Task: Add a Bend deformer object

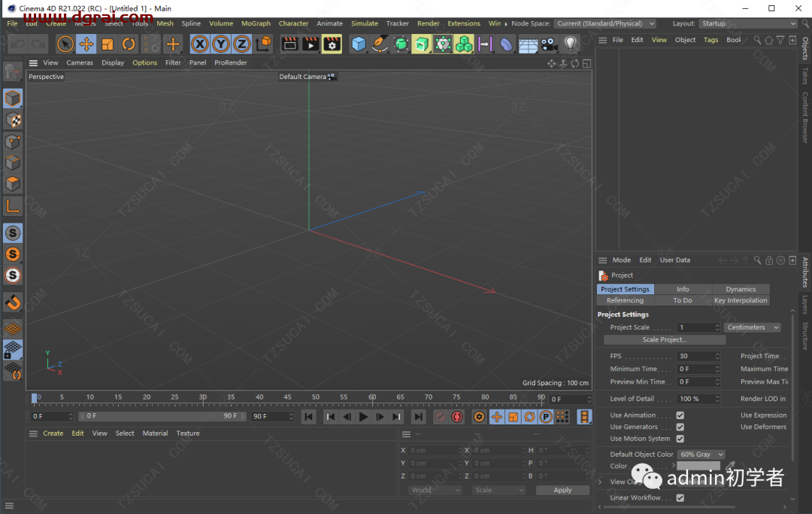Action: click(506, 44)
